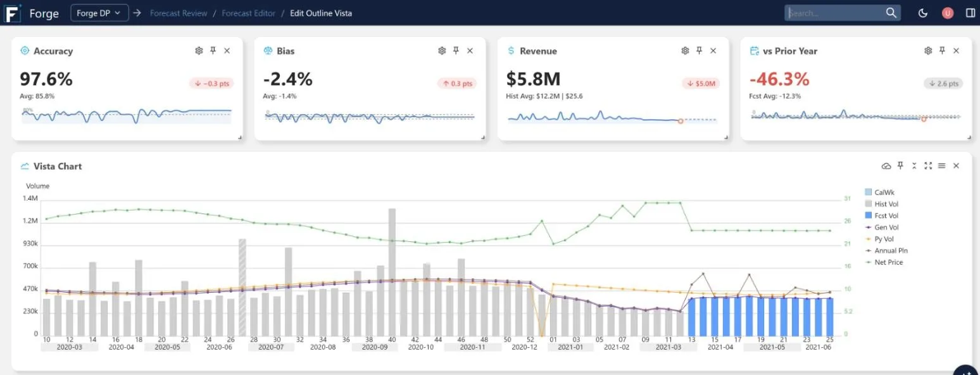Click the $5.8M revenue value
Screen dimensions: 980x375
click(x=534, y=79)
